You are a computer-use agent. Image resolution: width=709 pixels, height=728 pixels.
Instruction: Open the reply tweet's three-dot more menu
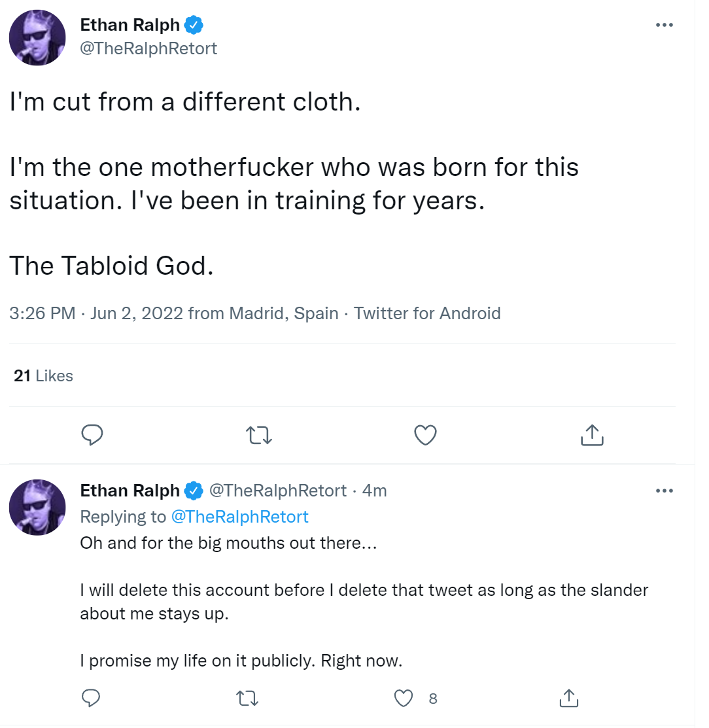[x=665, y=491]
